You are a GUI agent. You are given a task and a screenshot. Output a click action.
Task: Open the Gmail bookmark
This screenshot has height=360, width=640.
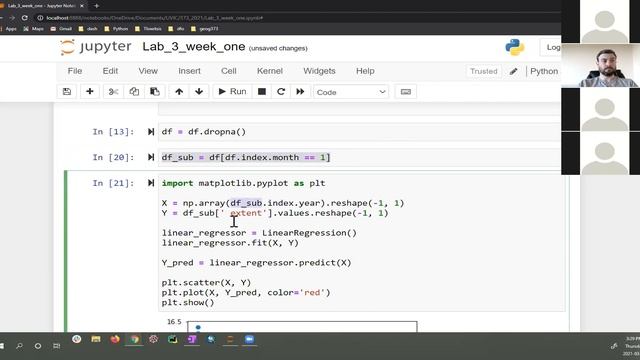(61, 29)
